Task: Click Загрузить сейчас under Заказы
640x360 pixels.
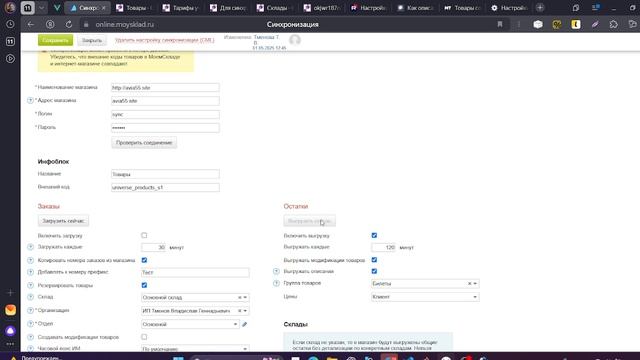Action: point(63,221)
